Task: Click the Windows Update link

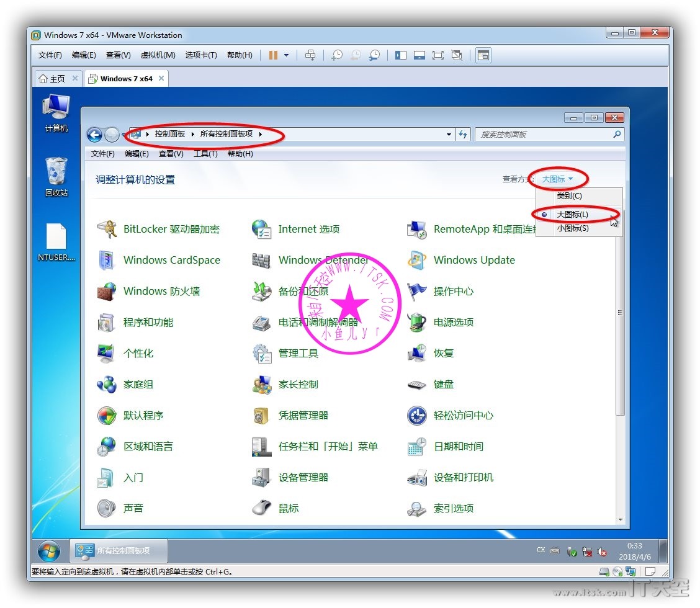Action: tap(474, 260)
